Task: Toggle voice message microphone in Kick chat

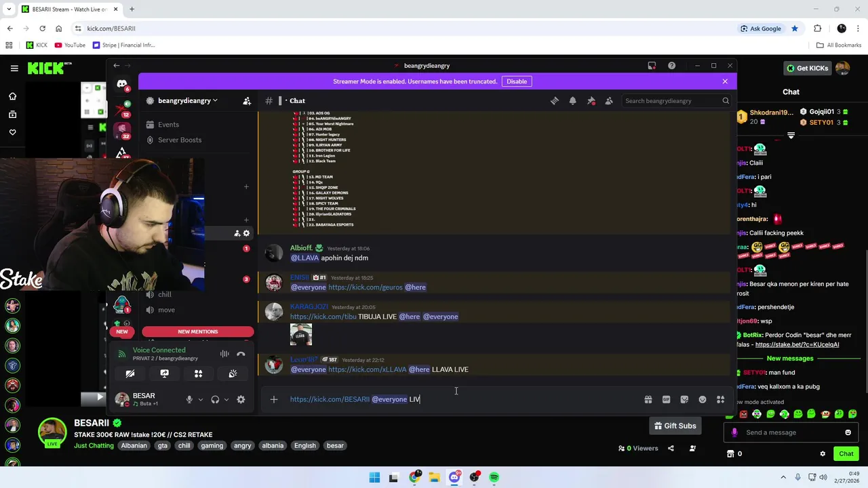Action: click(734, 432)
